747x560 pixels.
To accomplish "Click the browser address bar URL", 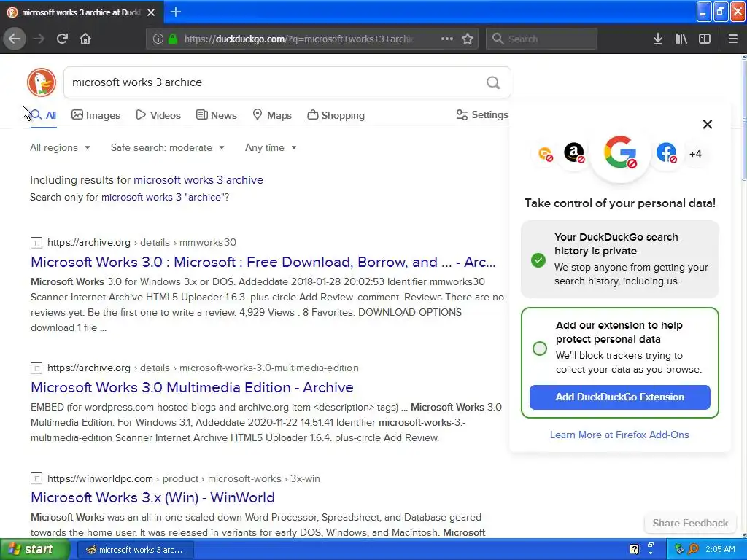I will [x=298, y=39].
